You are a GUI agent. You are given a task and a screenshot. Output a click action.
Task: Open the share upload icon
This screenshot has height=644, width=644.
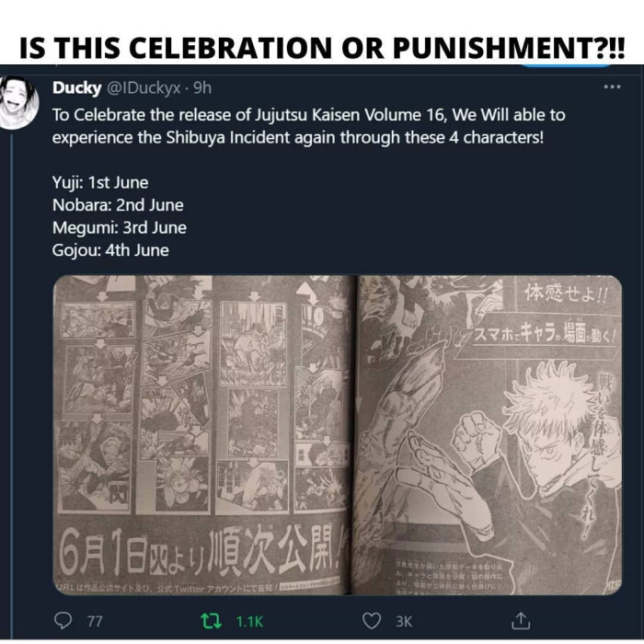521,620
